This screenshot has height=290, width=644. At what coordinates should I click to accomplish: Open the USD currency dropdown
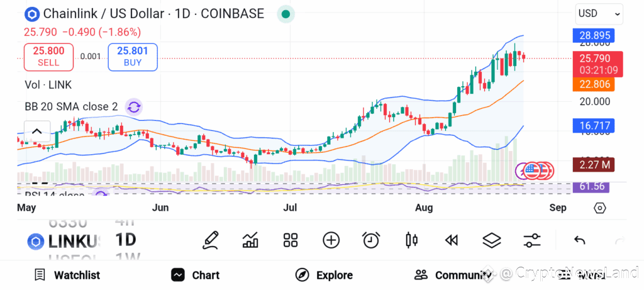tap(599, 14)
